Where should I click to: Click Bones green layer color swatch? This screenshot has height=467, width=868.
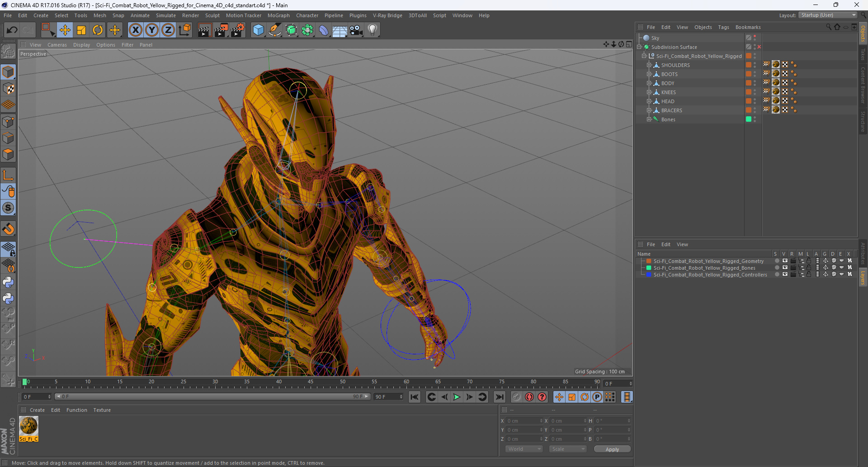tap(749, 119)
